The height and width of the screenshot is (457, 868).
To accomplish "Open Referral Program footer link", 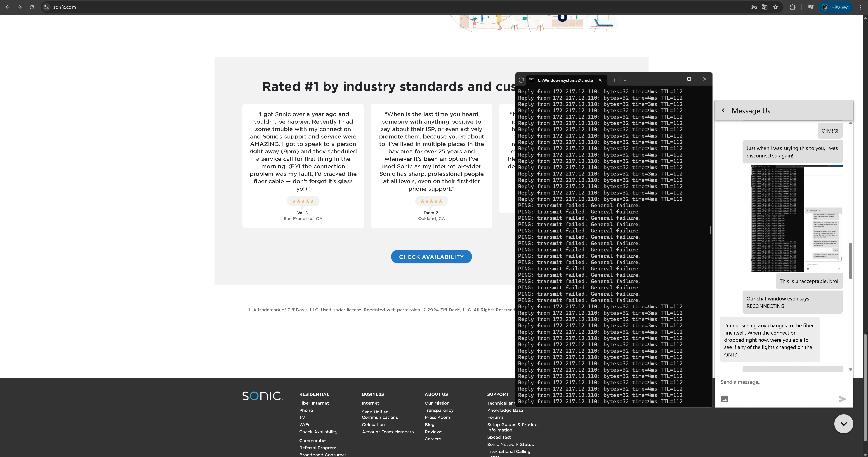I will (317, 448).
